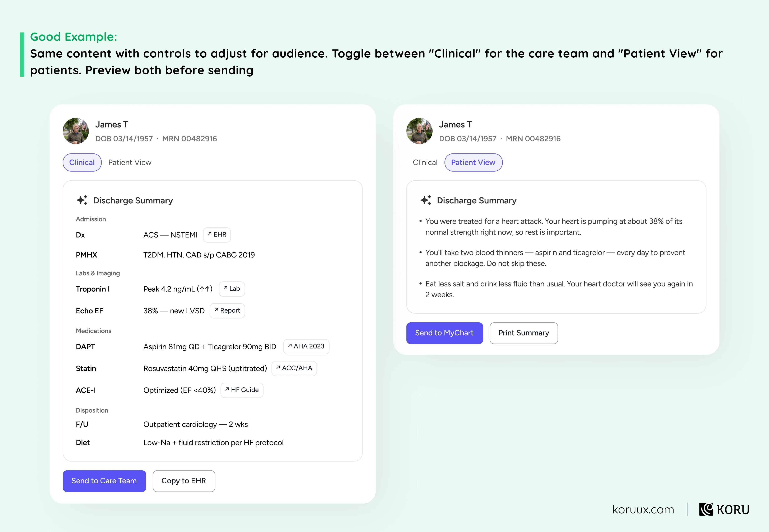
Task: Open the Report link for Echo EF
Action: click(227, 311)
